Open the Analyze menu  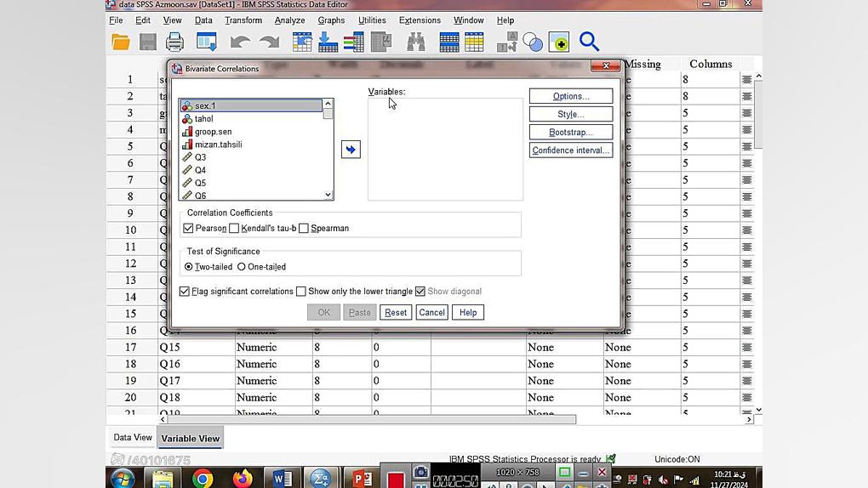click(x=289, y=20)
